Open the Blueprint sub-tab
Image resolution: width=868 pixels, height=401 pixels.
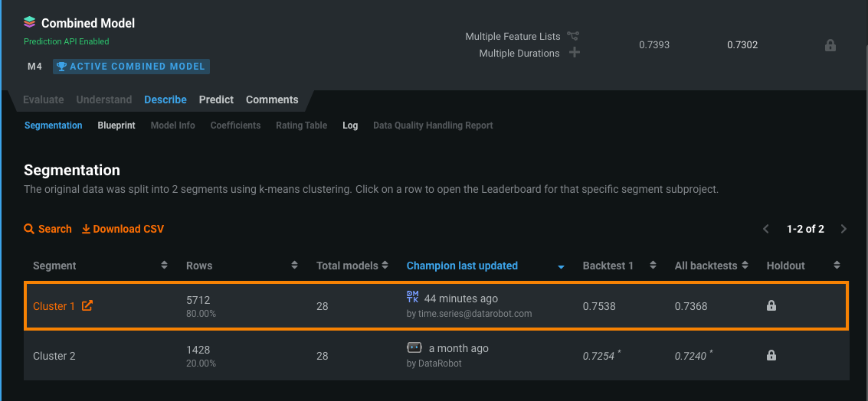point(116,126)
